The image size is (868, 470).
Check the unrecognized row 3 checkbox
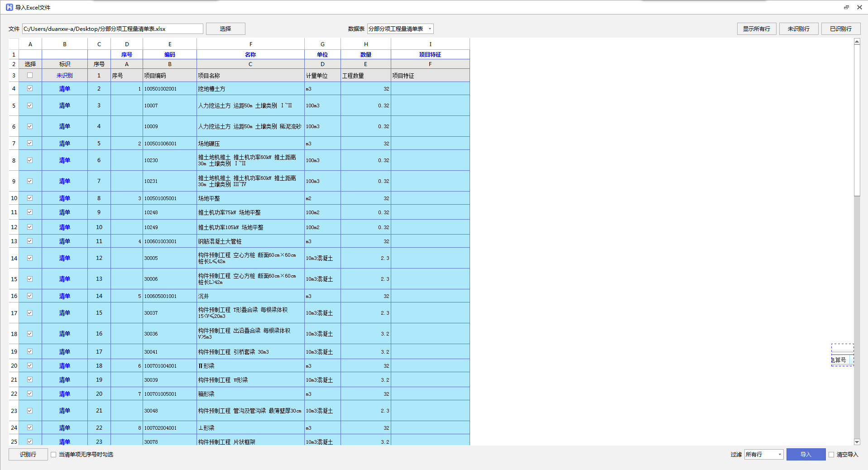click(30, 76)
